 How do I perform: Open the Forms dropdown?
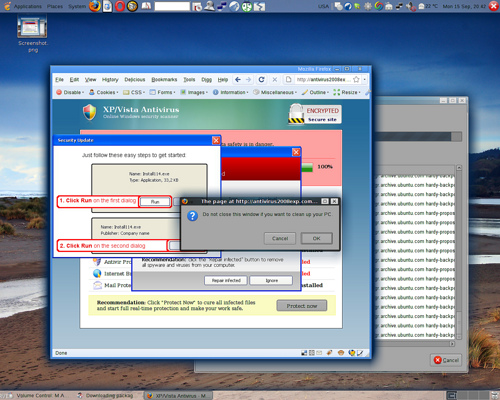pyautogui.click(x=162, y=92)
